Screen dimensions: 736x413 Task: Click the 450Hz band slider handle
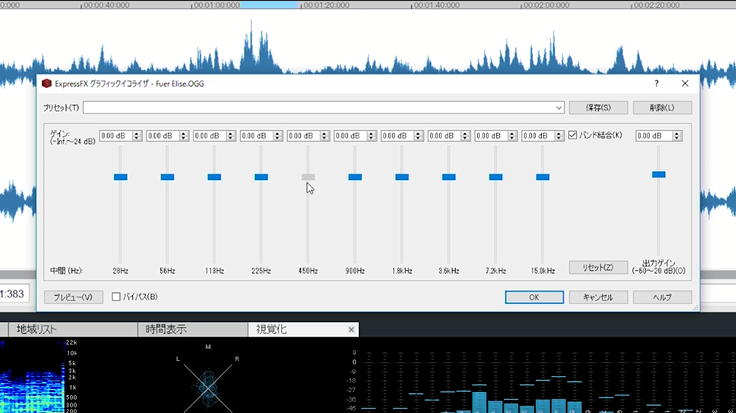[308, 177]
